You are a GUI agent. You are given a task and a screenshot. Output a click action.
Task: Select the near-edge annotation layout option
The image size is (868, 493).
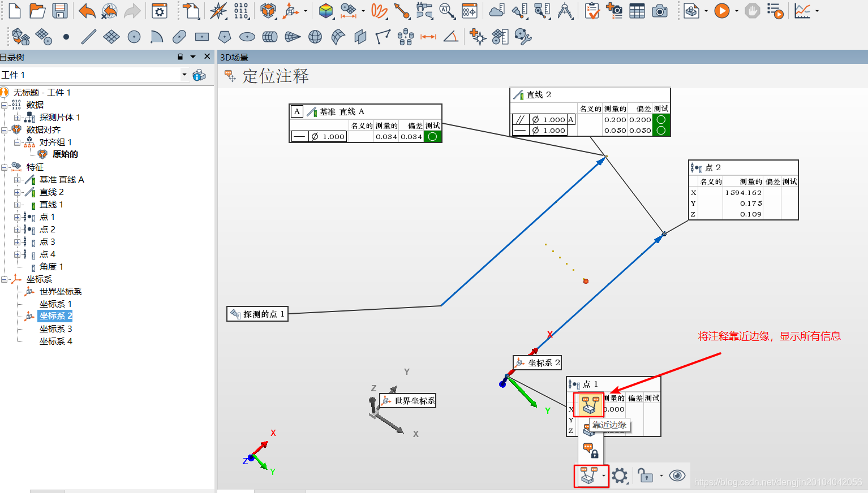tap(589, 405)
